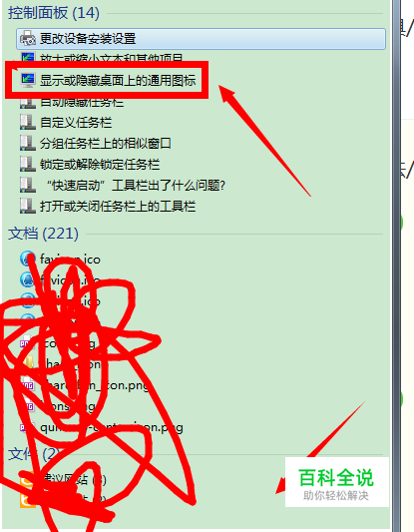
Task: Expand the 控制面板 (14) results group
Action: tap(54, 13)
